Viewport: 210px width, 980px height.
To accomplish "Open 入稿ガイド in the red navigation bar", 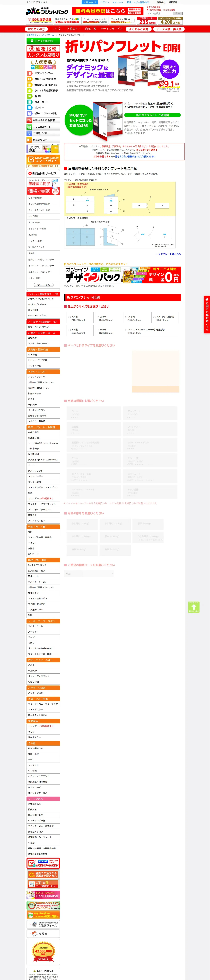I will 74,29.
